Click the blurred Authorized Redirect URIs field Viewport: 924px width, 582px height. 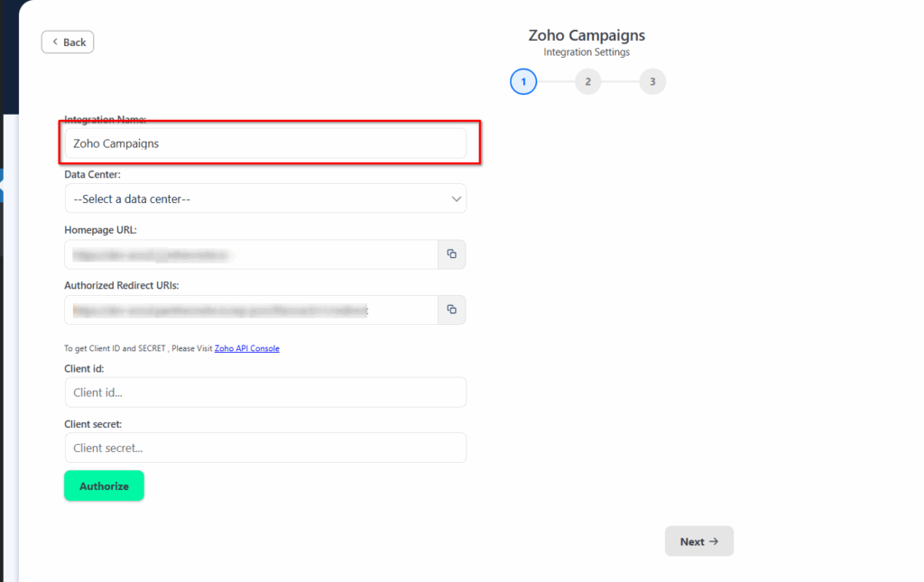click(252, 309)
